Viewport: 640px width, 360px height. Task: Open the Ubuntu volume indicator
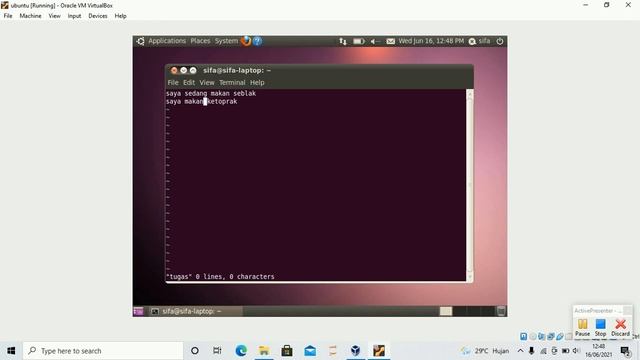coord(375,41)
